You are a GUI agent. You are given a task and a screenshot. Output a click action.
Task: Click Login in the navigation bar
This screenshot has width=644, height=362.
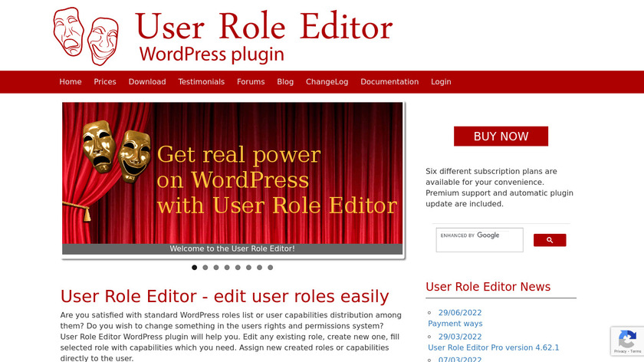click(x=441, y=82)
